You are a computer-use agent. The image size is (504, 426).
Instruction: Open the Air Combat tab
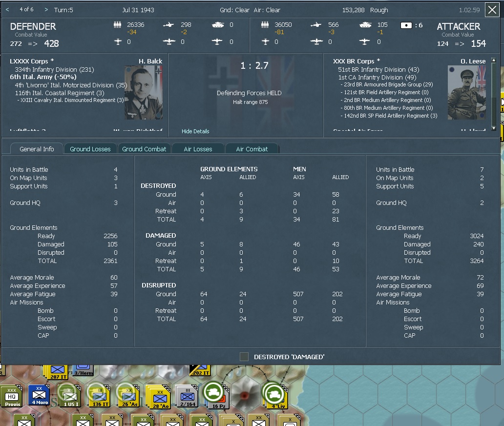252,149
